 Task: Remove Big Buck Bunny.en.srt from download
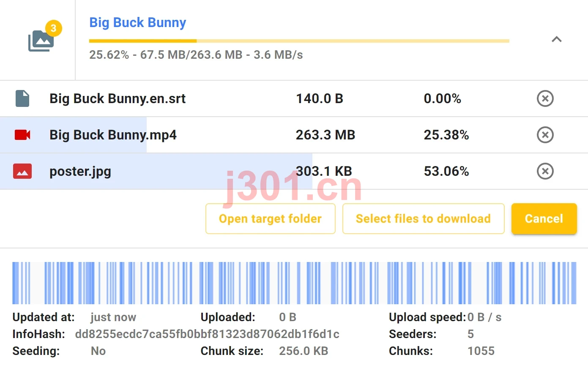(x=545, y=98)
